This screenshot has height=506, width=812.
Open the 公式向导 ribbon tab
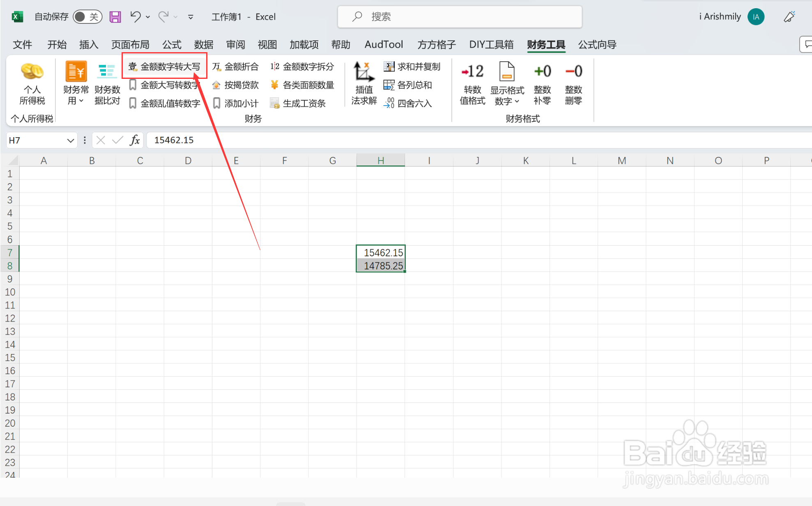[597, 44]
